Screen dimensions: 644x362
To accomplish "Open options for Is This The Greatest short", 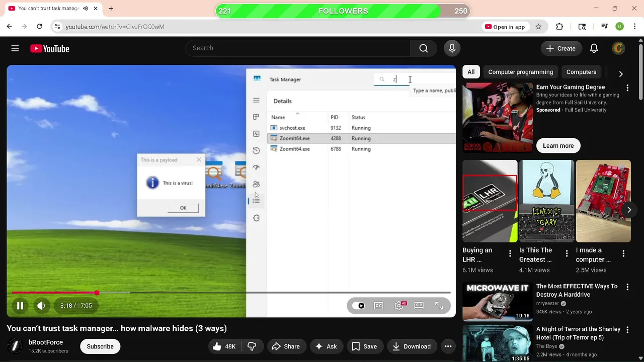I will [x=567, y=253].
